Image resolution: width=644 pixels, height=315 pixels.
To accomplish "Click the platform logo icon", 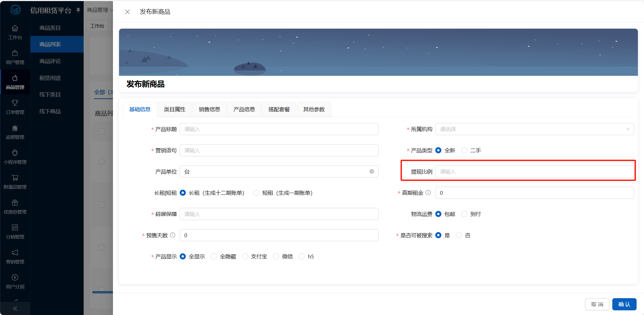I will (15, 10).
